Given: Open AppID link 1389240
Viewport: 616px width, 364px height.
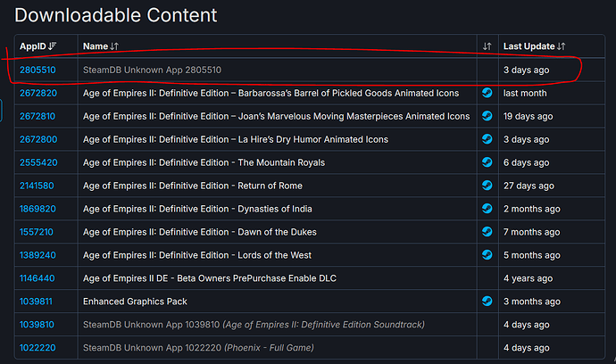Looking at the screenshot, I should coord(37,255).
